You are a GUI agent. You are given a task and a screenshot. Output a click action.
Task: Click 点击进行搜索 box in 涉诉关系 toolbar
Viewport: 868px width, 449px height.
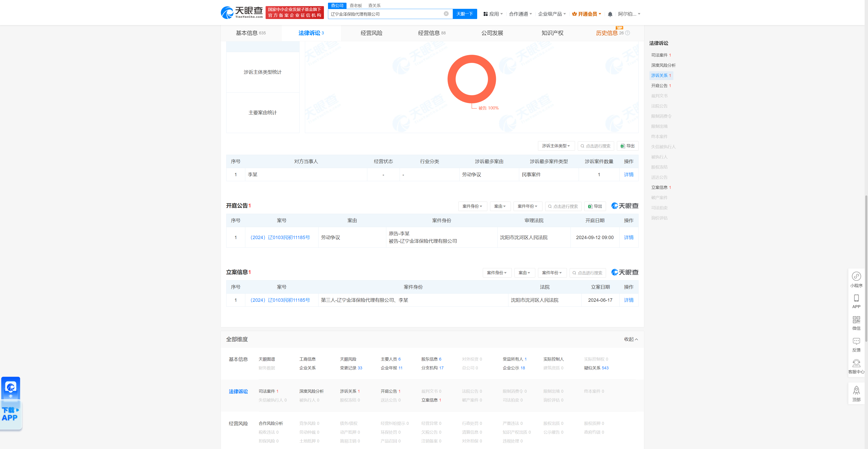click(x=596, y=146)
